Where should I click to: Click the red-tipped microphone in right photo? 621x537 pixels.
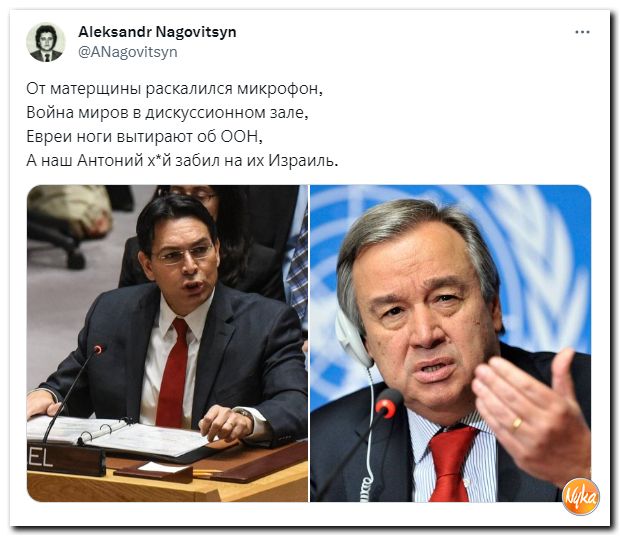387,405
